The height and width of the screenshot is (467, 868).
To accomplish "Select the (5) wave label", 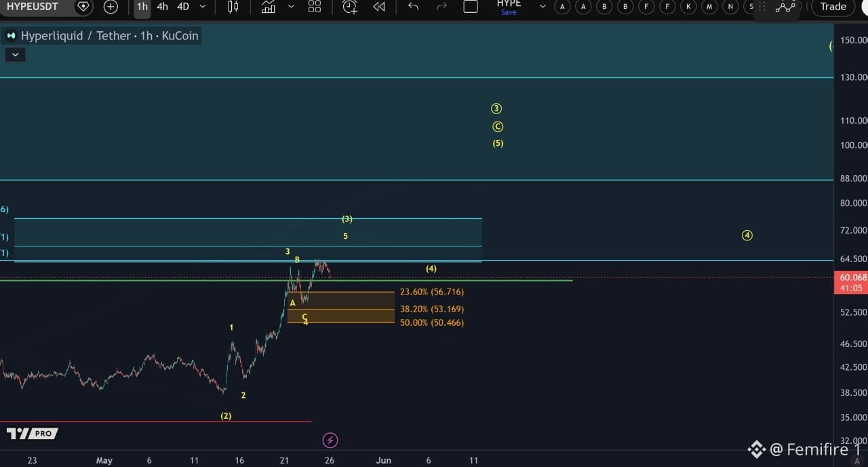I will point(498,143).
